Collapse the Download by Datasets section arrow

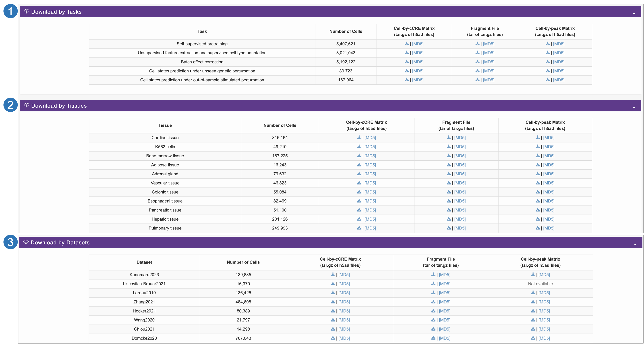coord(635,244)
